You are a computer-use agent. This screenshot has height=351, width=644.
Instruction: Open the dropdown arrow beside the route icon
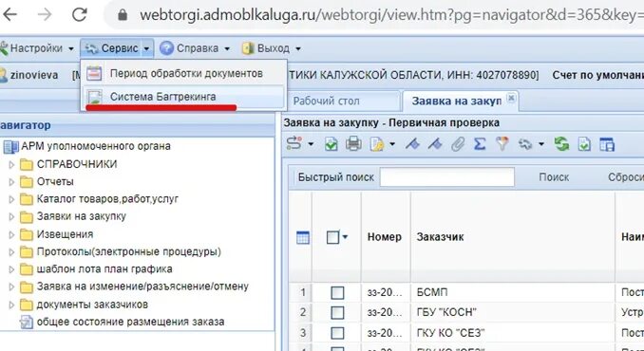click(310, 144)
